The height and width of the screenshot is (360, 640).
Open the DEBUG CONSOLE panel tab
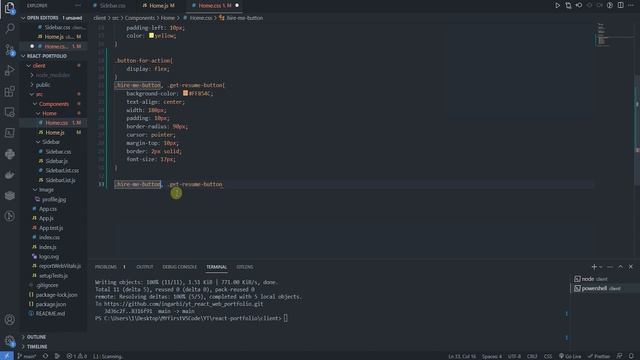click(180, 267)
